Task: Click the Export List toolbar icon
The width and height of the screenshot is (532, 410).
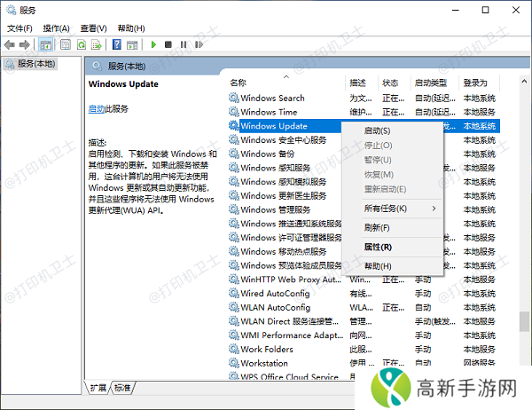Action: 97,44
